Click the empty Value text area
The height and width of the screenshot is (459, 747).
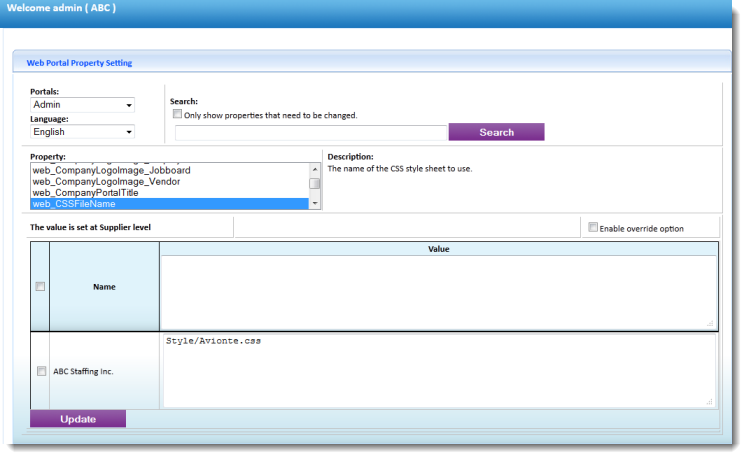pyautogui.click(x=438, y=292)
